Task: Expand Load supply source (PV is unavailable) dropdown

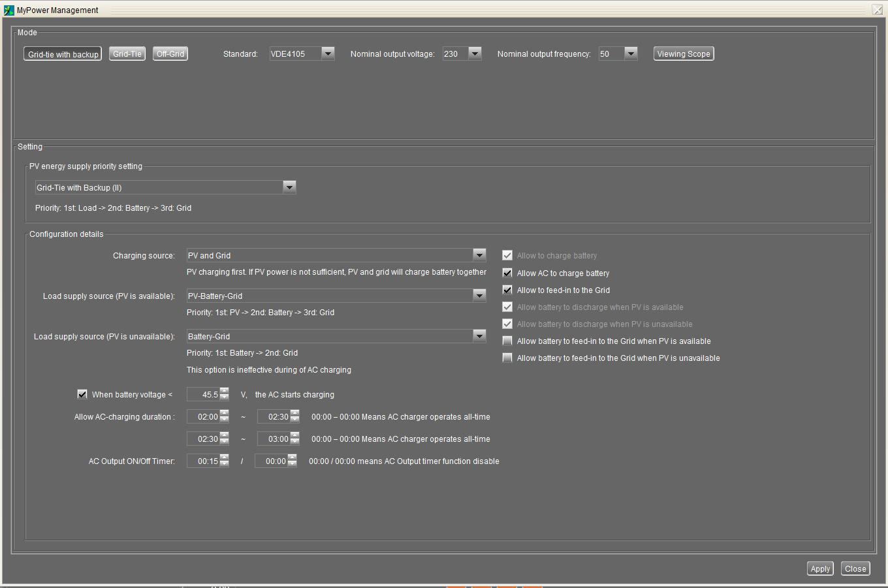Action: click(x=479, y=336)
